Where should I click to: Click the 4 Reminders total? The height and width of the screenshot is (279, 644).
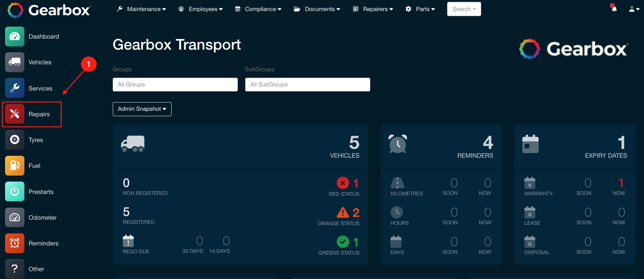coord(488,143)
